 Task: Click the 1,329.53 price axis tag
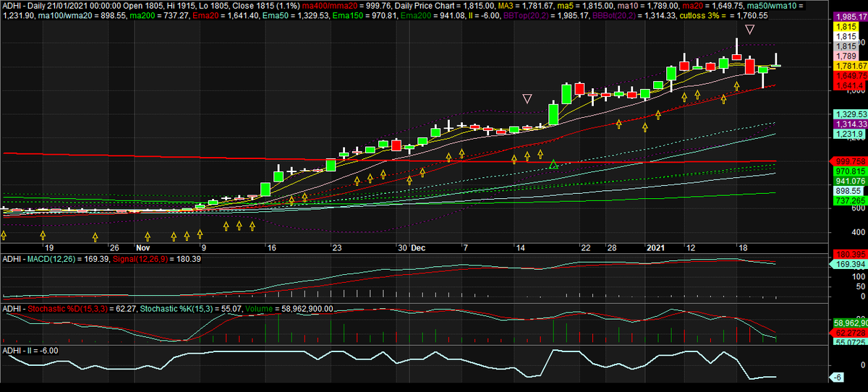pos(851,114)
